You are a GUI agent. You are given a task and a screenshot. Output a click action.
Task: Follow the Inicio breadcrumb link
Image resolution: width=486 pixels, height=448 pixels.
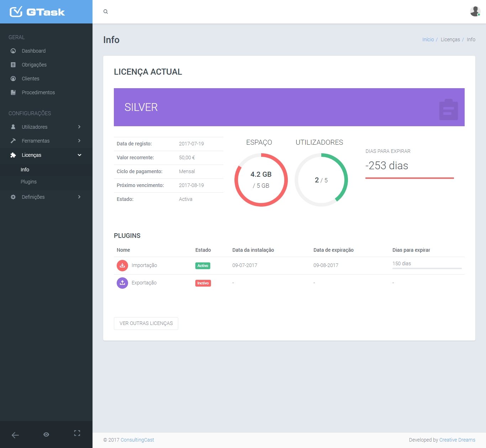click(428, 39)
